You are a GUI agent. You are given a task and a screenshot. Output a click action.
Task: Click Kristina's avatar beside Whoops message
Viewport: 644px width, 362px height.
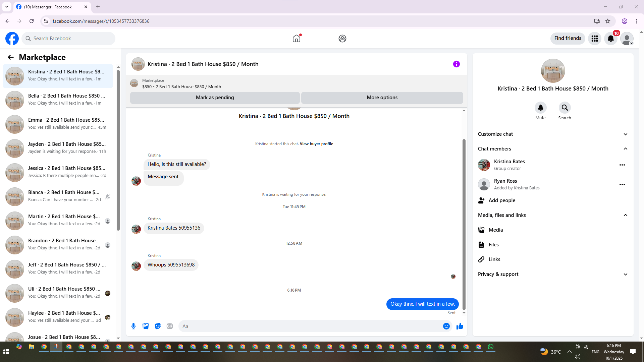pyautogui.click(x=136, y=266)
